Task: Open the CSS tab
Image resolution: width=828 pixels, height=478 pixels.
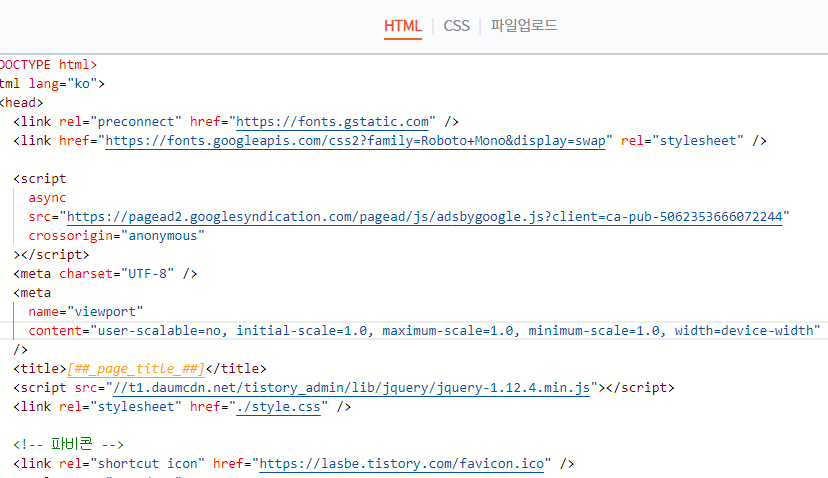Action: point(456,26)
